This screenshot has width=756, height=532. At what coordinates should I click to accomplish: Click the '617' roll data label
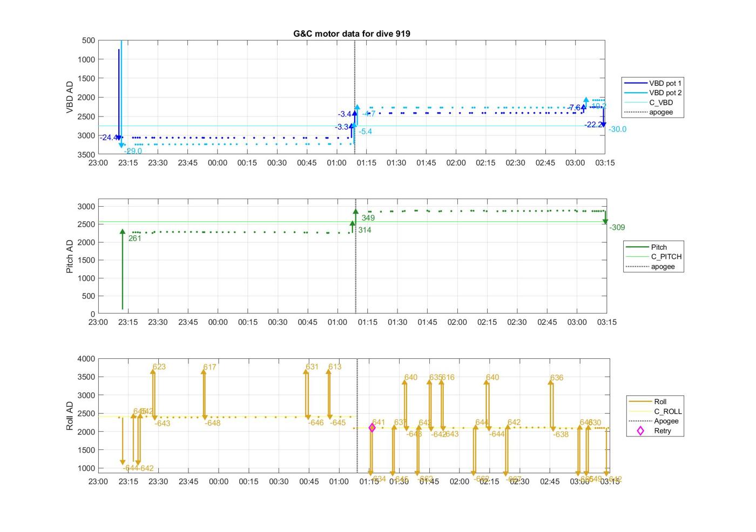[210, 367]
